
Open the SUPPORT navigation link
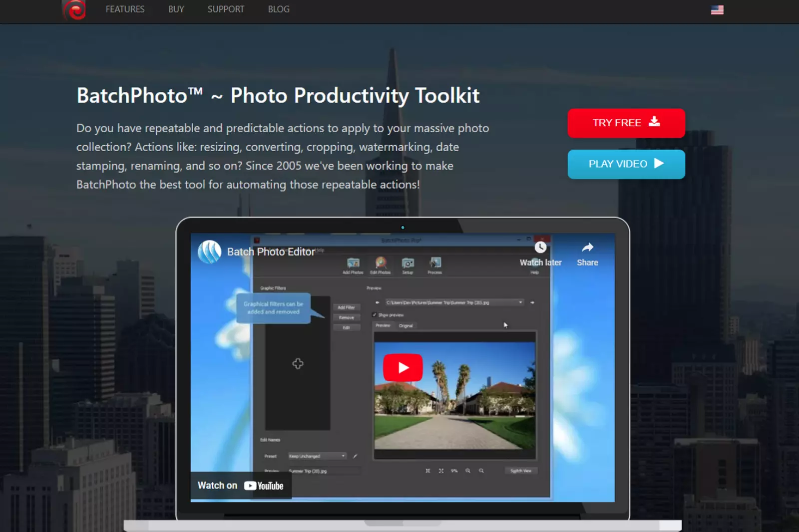pos(226,9)
